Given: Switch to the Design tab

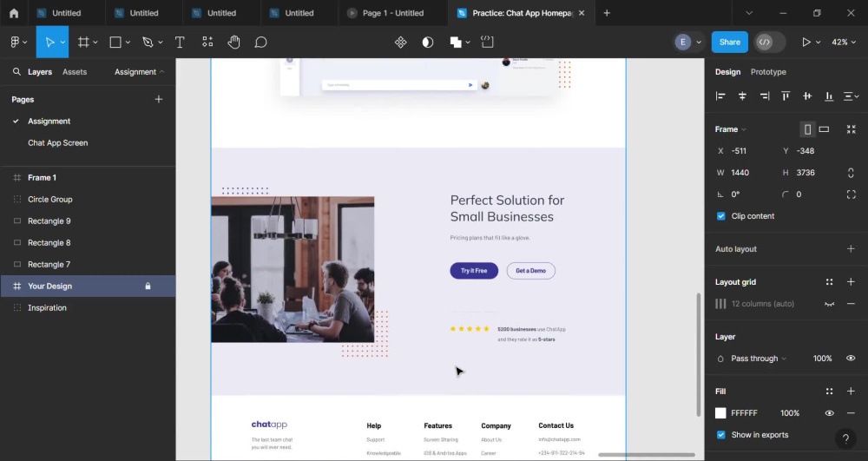Looking at the screenshot, I should [727, 72].
